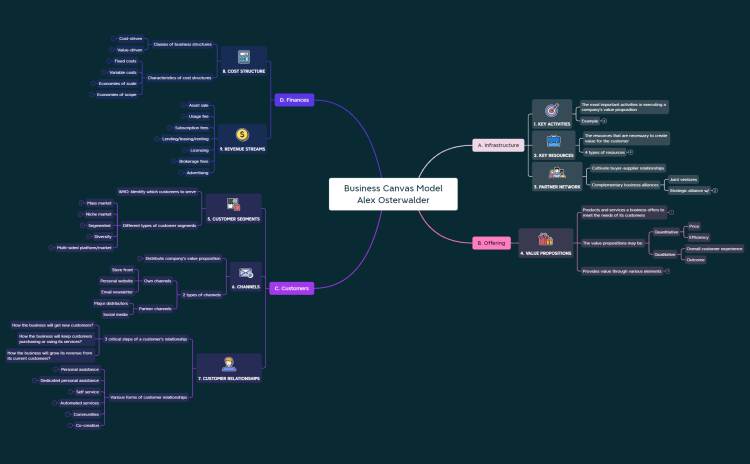Click the Economies of scale node

[x=118, y=84]
